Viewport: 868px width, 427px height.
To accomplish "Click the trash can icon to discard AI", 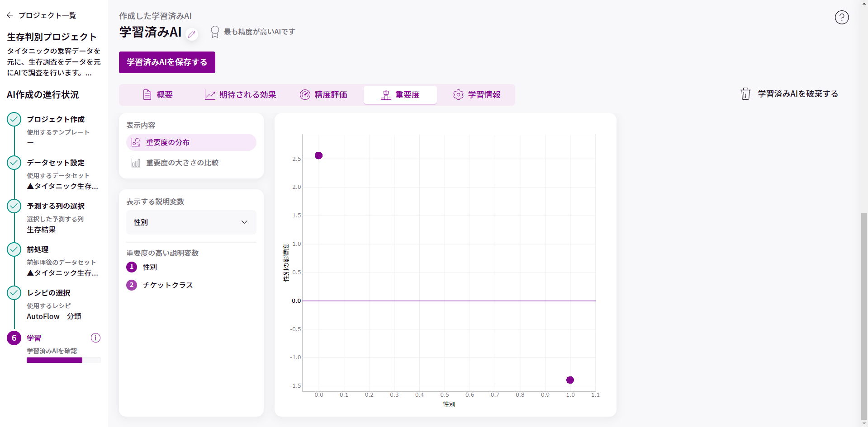I will click(745, 94).
